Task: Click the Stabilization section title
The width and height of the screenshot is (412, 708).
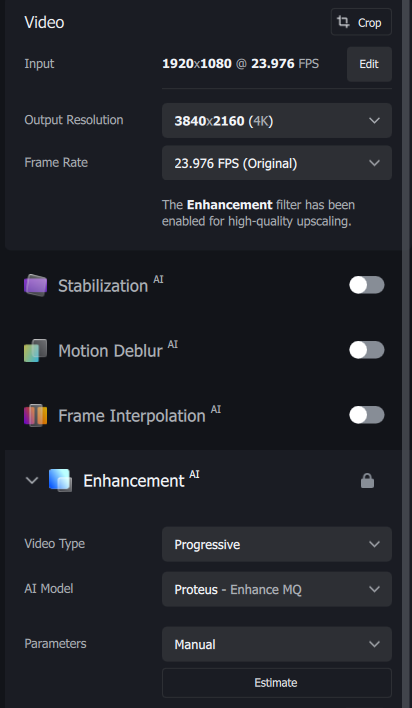Action: pyautogui.click(x=103, y=286)
